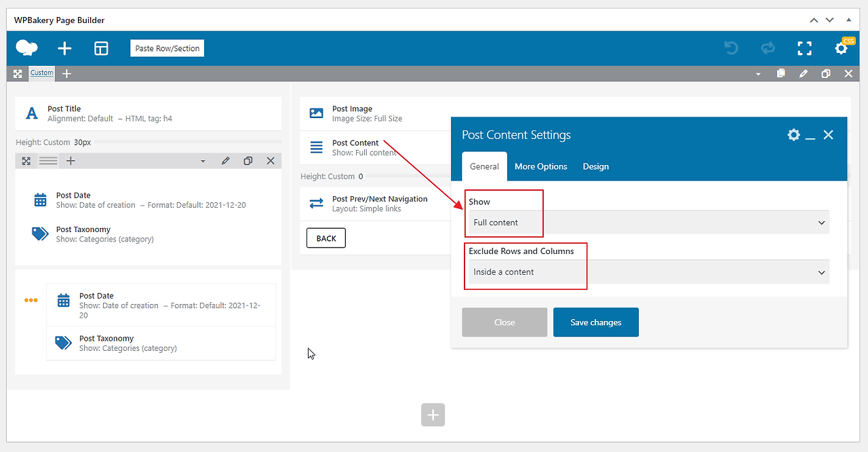Open page settings gear with CSS badge

click(842, 48)
